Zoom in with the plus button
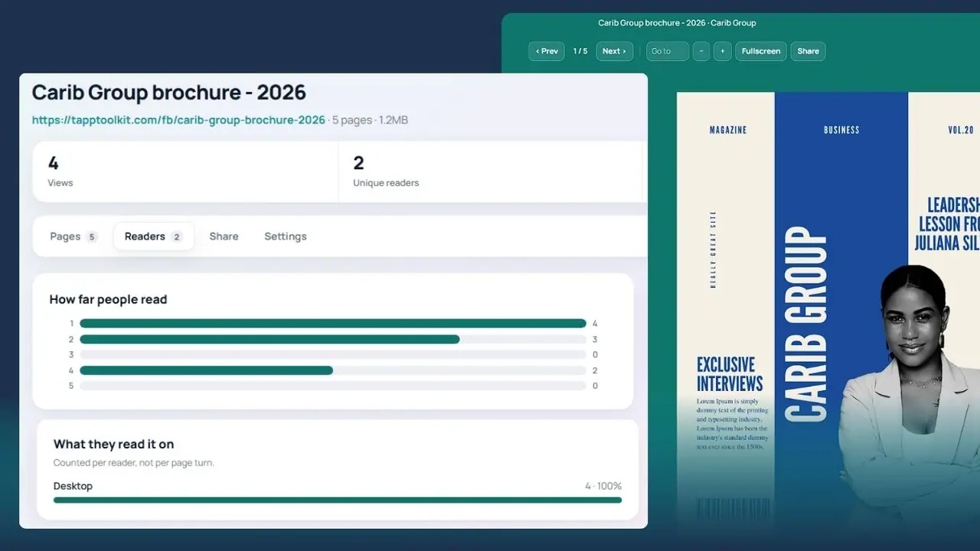Screen dimensions: 980x551 coord(723,51)
